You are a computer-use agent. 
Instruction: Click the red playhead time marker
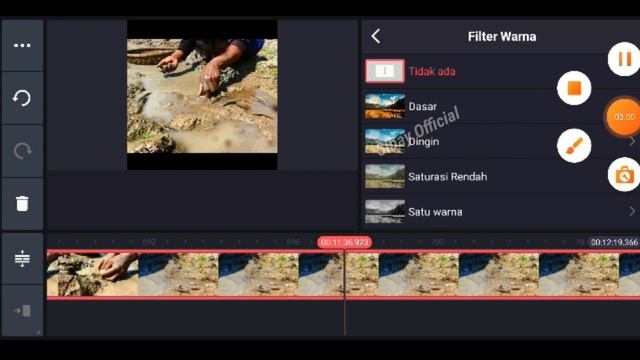coord(344,242)
